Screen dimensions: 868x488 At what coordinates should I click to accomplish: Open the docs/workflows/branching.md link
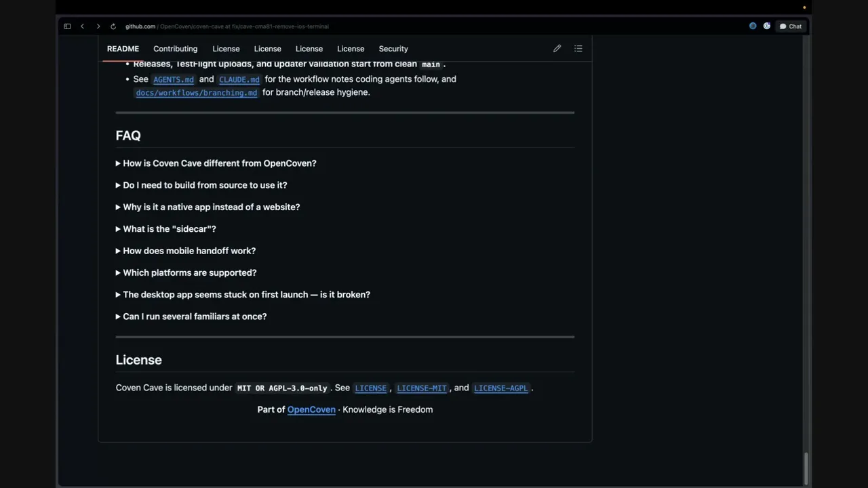click(x=197, y=93)
